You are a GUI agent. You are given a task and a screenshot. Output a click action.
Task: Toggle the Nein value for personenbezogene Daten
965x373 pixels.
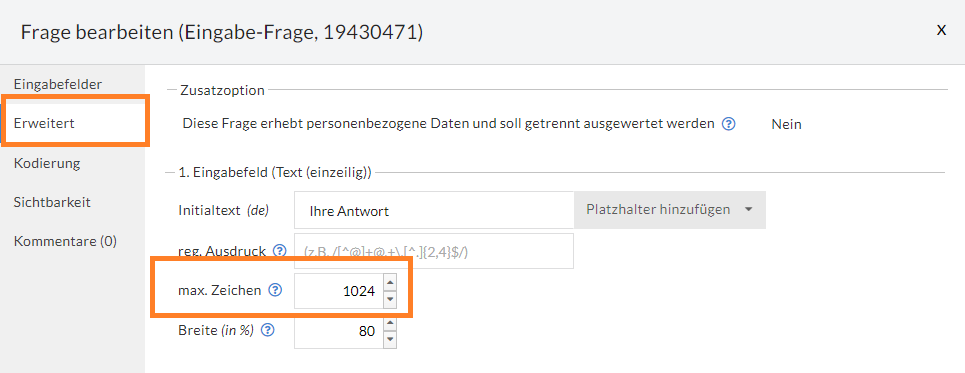787,124
